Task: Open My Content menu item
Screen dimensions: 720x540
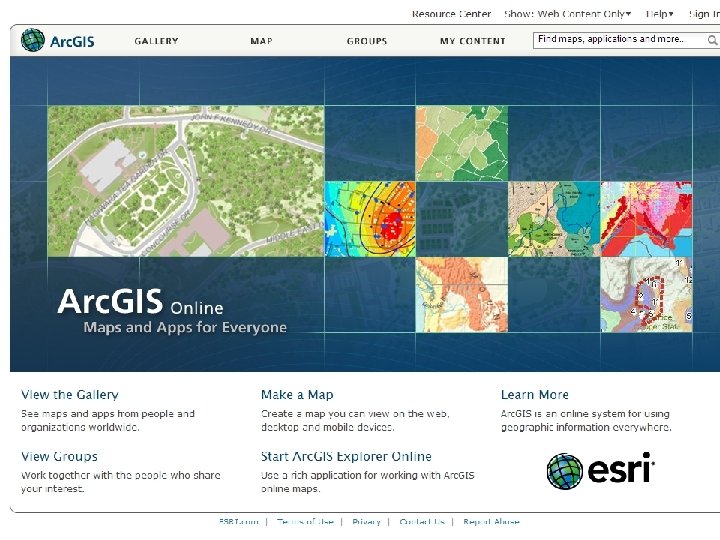Action: pyautogui.click(x=472, y=41)
